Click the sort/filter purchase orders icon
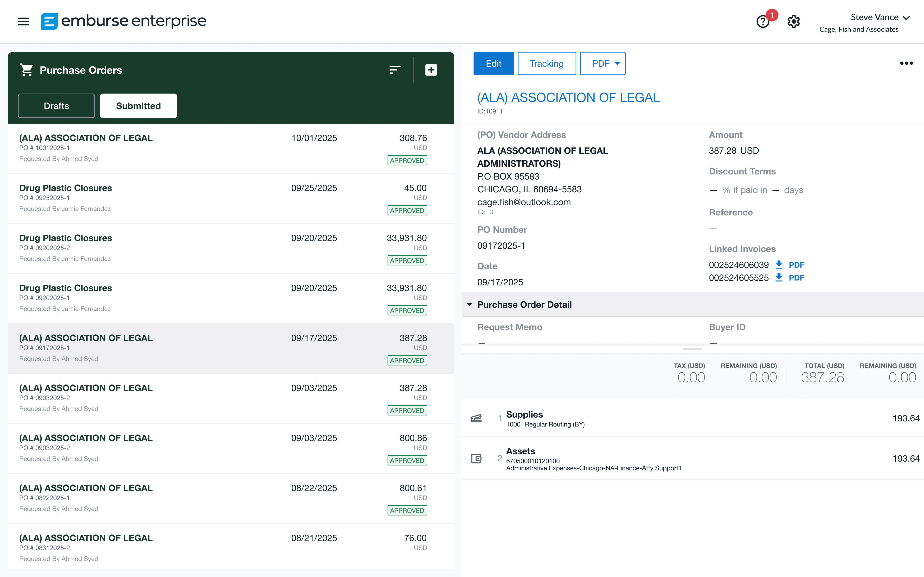Viewport: 924px width, 577px height. [x=395, y=70]
